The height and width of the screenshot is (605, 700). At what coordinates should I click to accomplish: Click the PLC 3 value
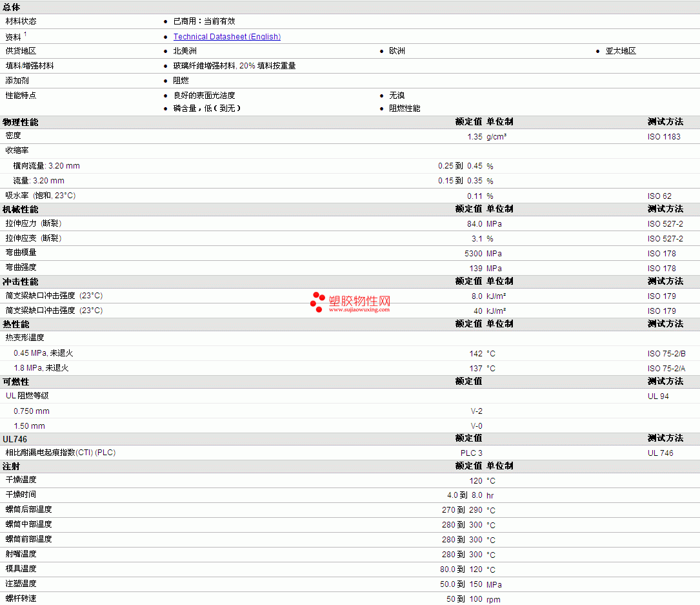coord(472,453)
